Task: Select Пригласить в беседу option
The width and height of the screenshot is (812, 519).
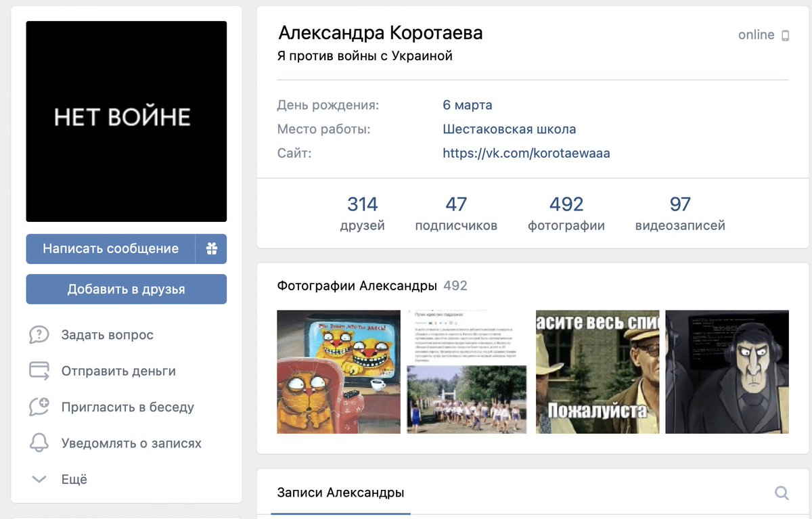Action: [128, 407]
